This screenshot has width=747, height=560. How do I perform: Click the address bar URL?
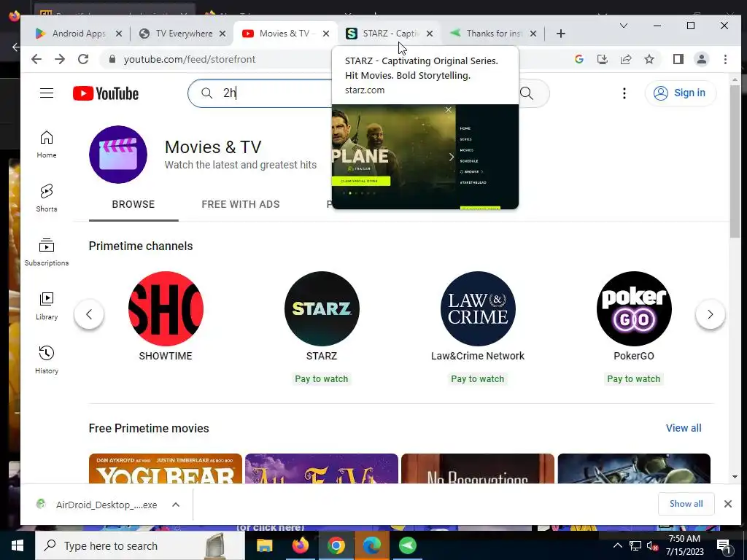190,59
